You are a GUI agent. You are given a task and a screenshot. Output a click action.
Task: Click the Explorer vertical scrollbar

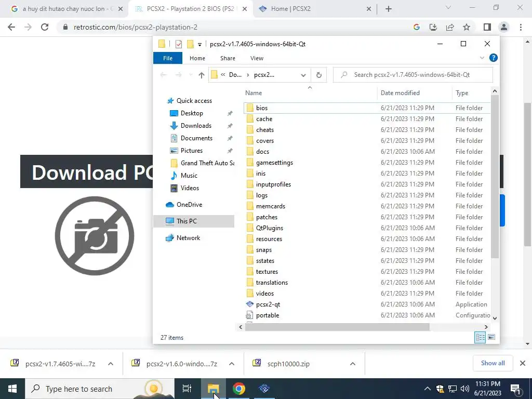click(x=495, y=177)
